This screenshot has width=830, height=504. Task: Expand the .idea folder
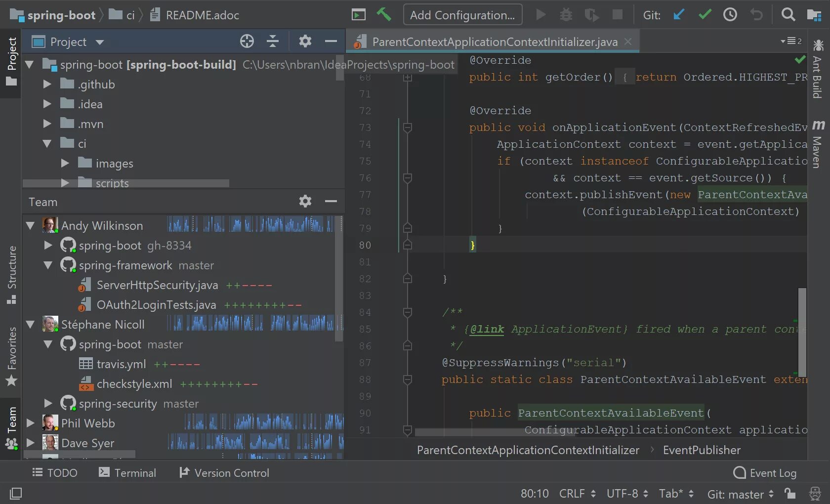tap(47, 104)
